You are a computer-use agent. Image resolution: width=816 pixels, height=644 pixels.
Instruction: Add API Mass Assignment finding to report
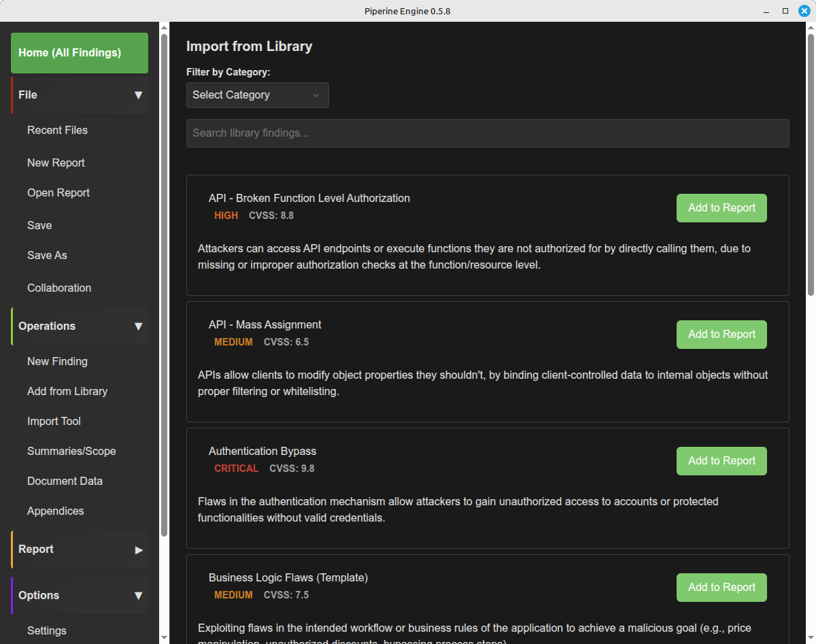pyautogui.click(x=721, y=335)
